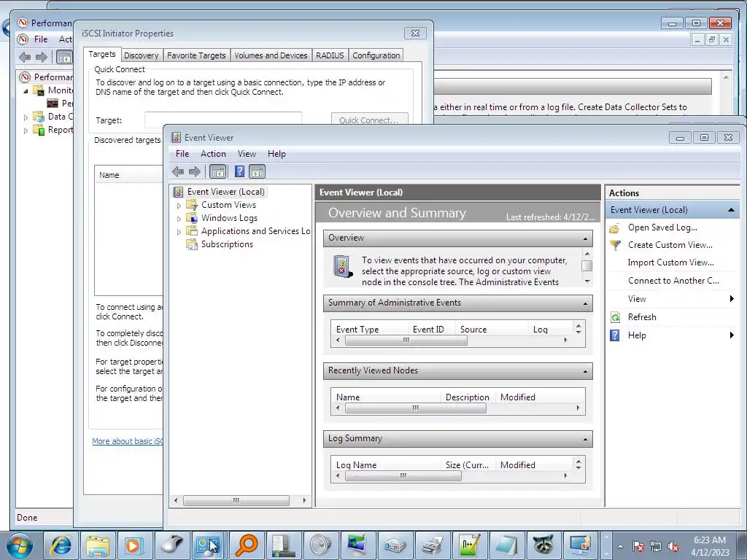Open Notepad++ icon on taskbar
This screenshot has height=560, width=747.
[469, 545]
